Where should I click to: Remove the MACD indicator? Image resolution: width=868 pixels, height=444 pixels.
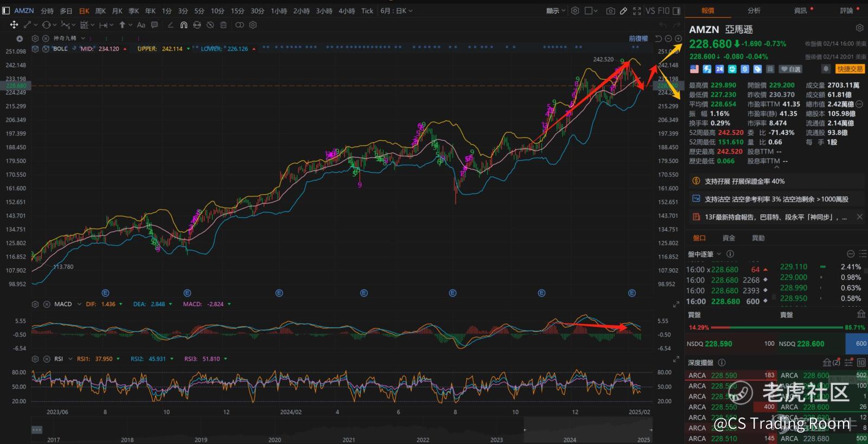point(46,304)
